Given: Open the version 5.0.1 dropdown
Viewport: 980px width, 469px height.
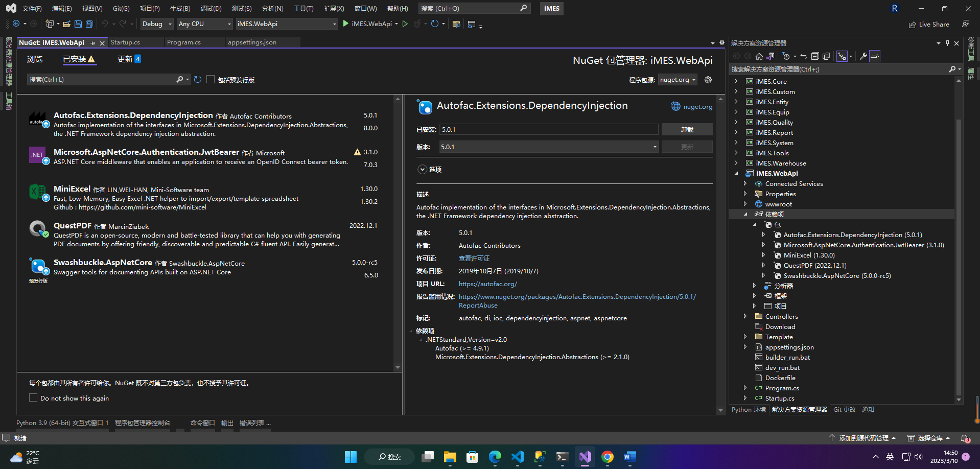Looking at the screenshot, I should click(x=549, y=147).
